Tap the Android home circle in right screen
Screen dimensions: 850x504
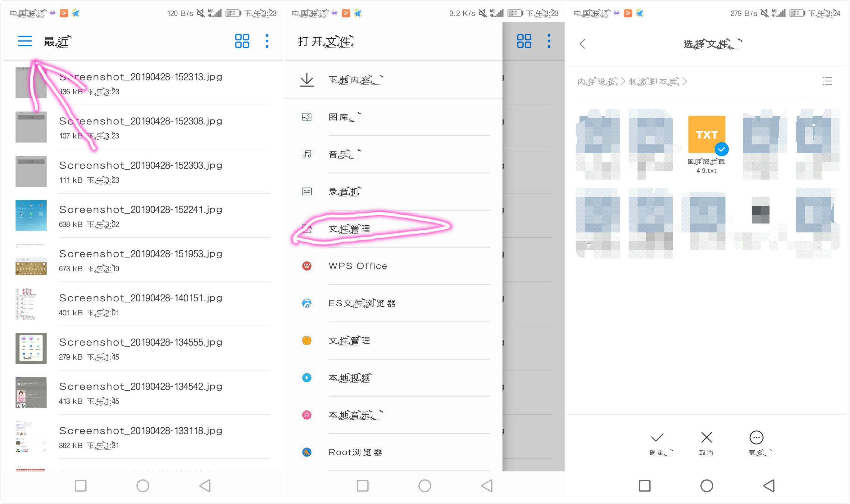(x=707, y=486)
